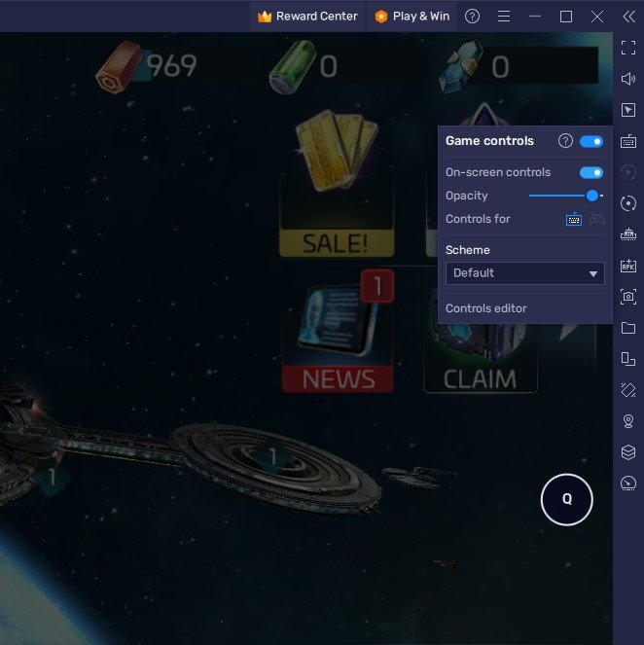This screenshot has height=645, width=644.
Task: Click the green crystal resource counter
Action: click(304, 66)
